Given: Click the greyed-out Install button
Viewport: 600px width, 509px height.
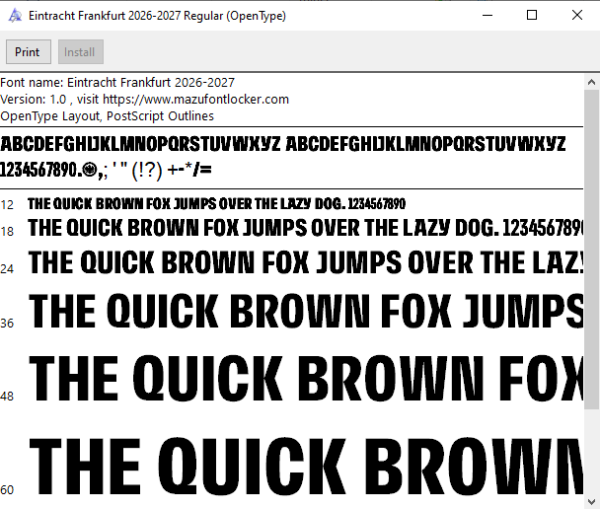Looking at the screenshot, I should click(80, 52).
